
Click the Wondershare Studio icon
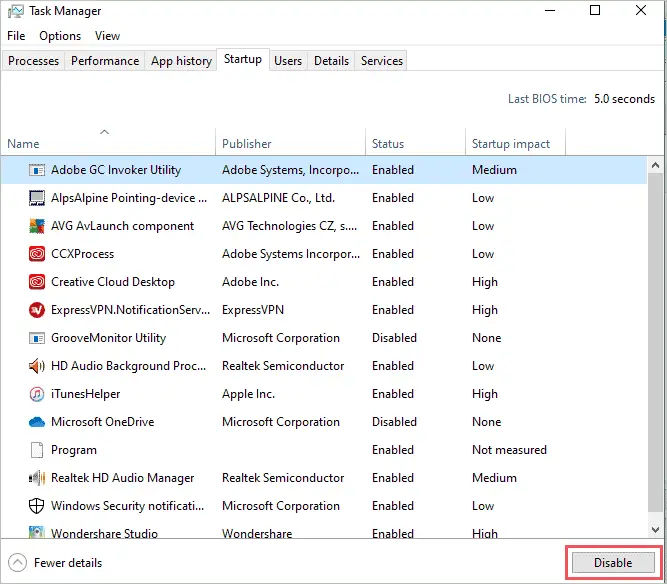(x=37, y=533)
